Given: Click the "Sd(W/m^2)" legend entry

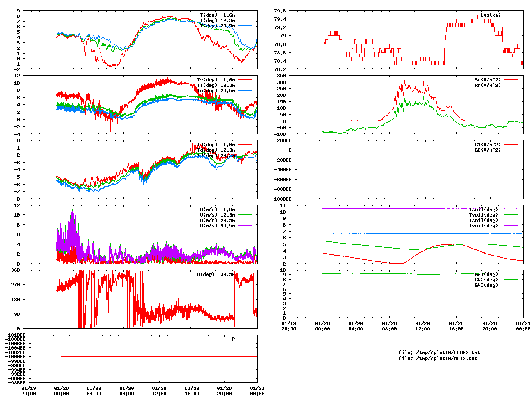Looking at the screenshot, I should click(488, 80).
